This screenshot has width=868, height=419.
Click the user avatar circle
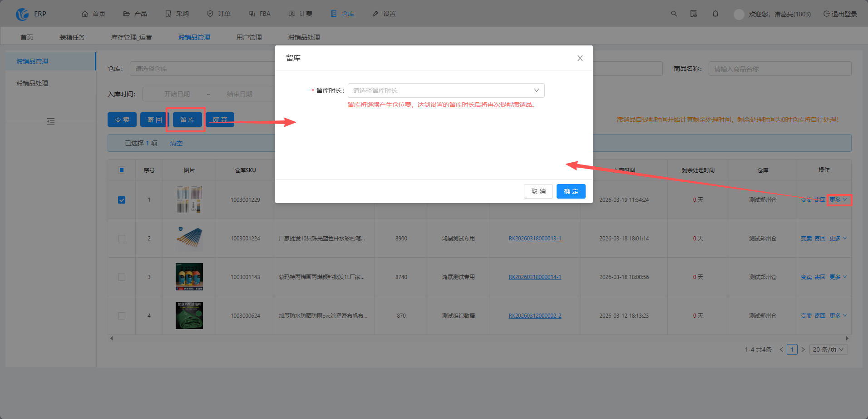tap(739, 14)
